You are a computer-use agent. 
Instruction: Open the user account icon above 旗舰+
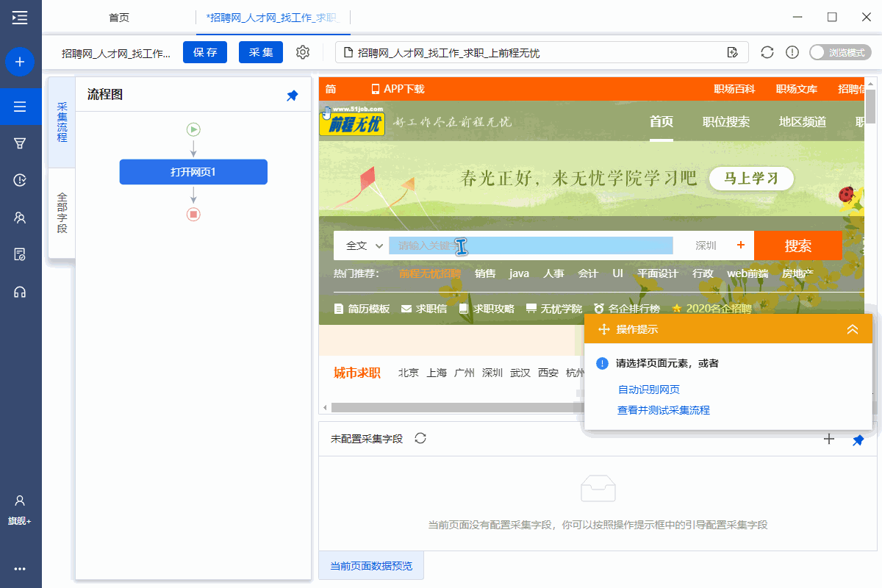point(20,501)
